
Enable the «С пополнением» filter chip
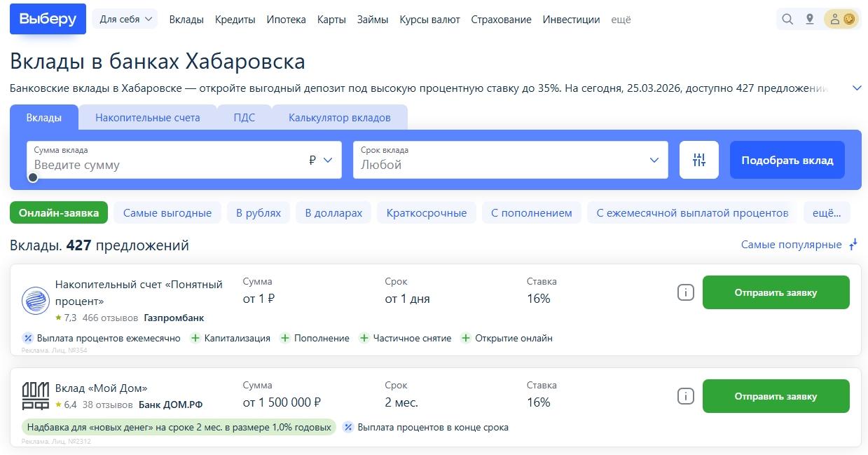[531, 213]
